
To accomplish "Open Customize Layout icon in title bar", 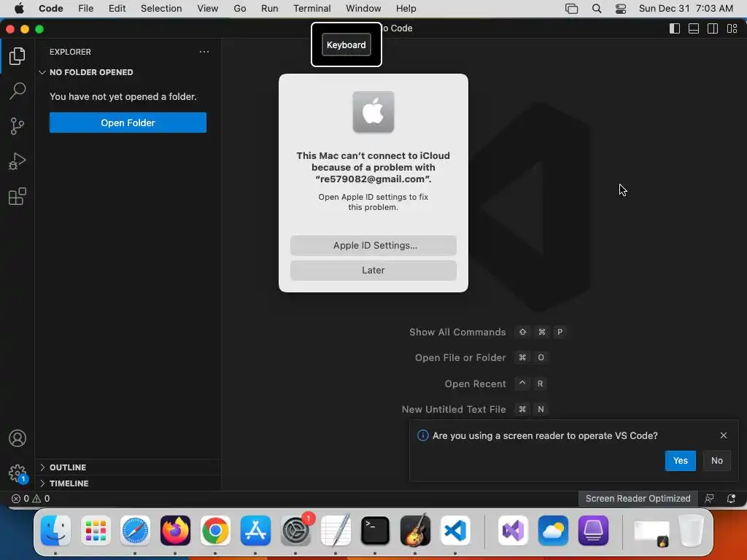I will [x=732, y=28].
